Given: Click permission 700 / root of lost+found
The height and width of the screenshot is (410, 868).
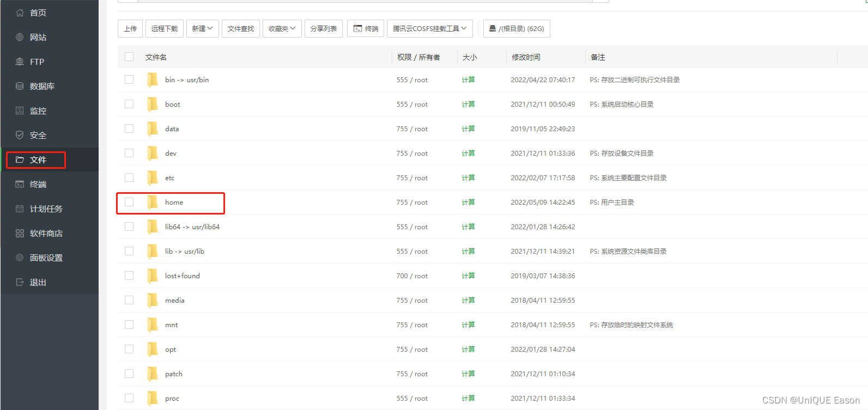Looking at the screenshot, I should (412, 276).
